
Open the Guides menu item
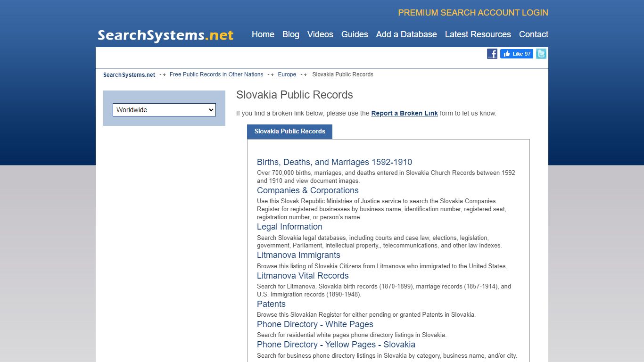tap(355, 34)
